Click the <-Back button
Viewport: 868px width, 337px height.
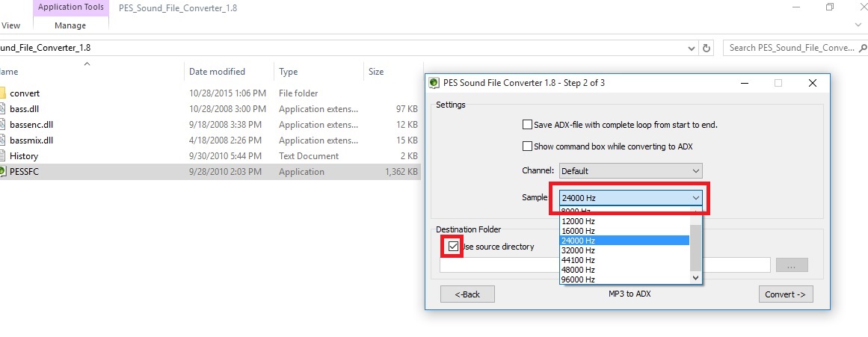click(467, 294)
